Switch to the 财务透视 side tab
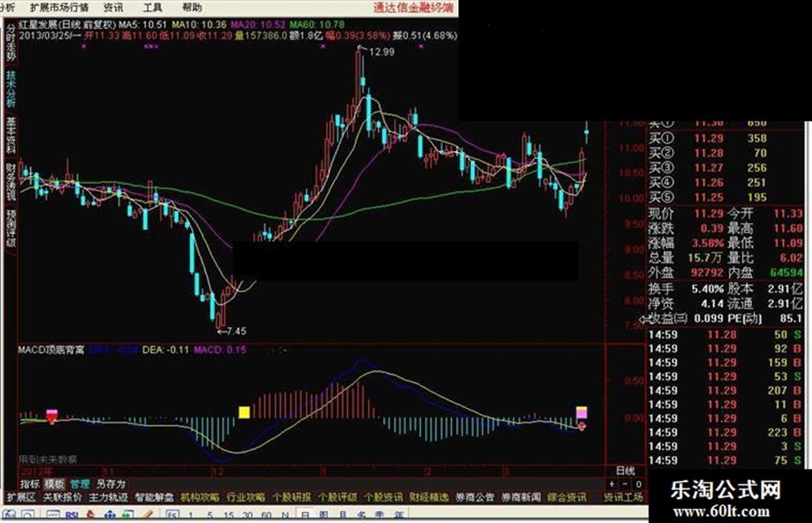Screen dimensions: 812x523 click(11, 181)
